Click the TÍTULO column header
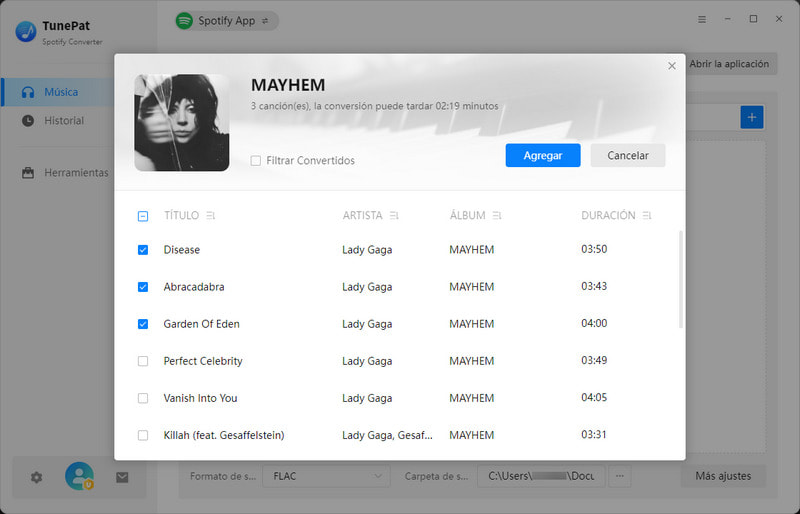The image size is (800, 514). pyautogui.click(x=181, y=215)
